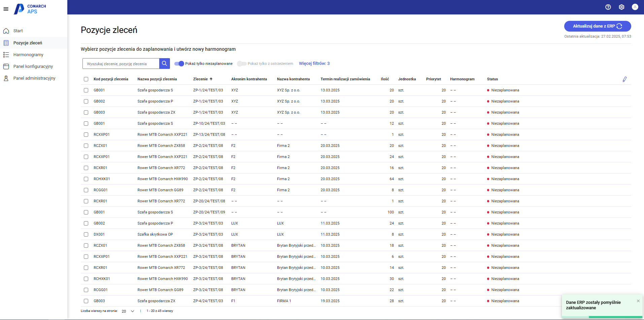Click LUX acronym in GB002 row
The image size is (644, 320).
click(x=235, y=223)
